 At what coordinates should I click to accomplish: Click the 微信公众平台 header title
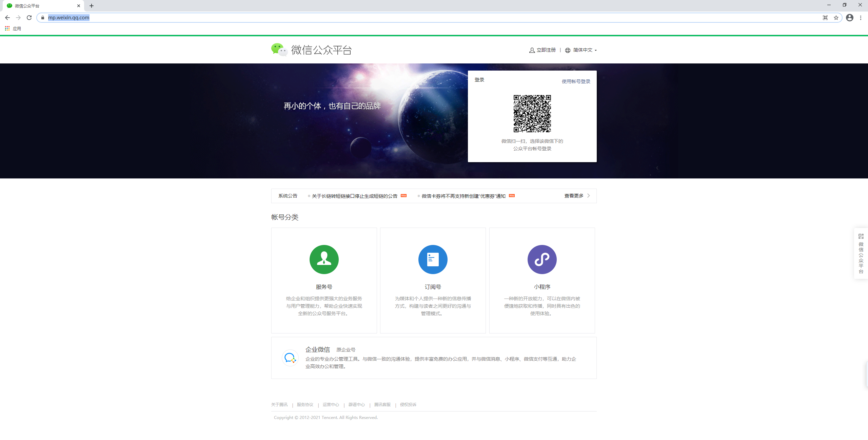[321, 50]
